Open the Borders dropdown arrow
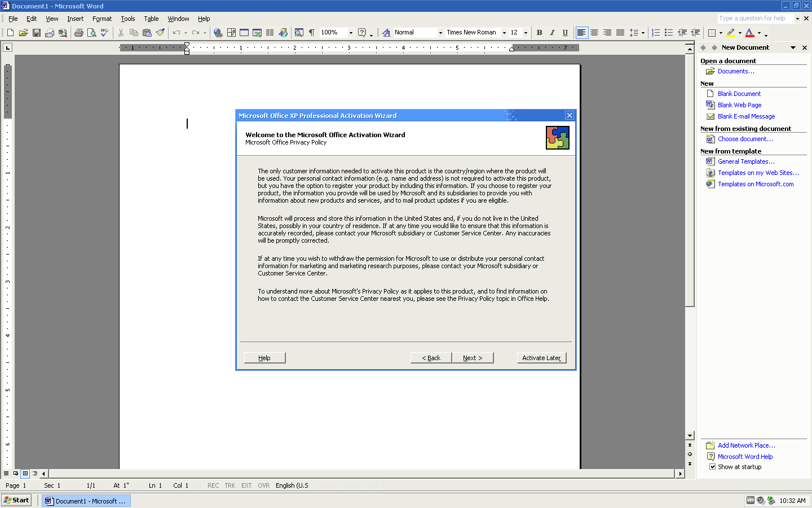The width and height of the screenshot is (812, 508). (721, 33)
